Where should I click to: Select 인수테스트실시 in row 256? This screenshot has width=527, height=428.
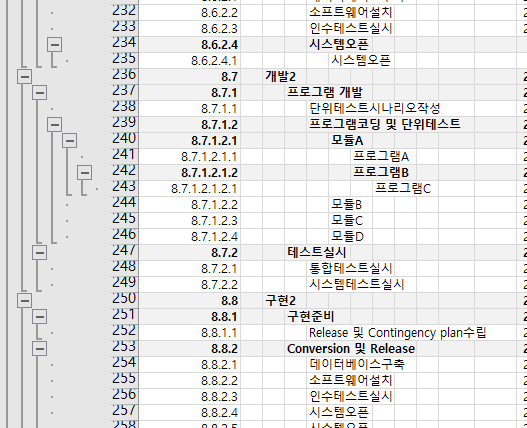tap(351, 396)
